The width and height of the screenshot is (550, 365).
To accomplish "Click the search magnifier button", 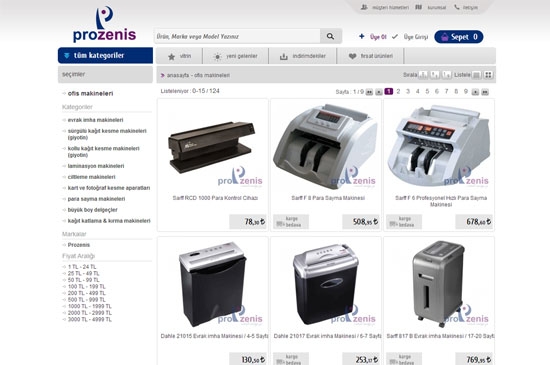I will (330, 36).
